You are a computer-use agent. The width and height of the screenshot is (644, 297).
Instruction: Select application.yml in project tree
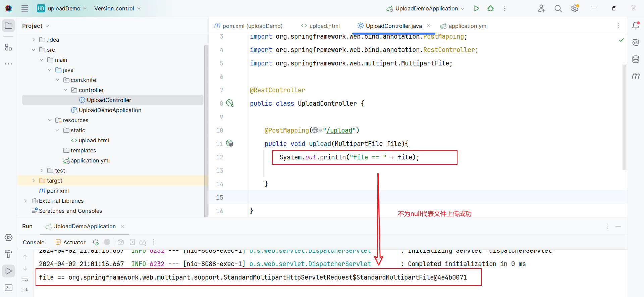click(x=90, y=160)
